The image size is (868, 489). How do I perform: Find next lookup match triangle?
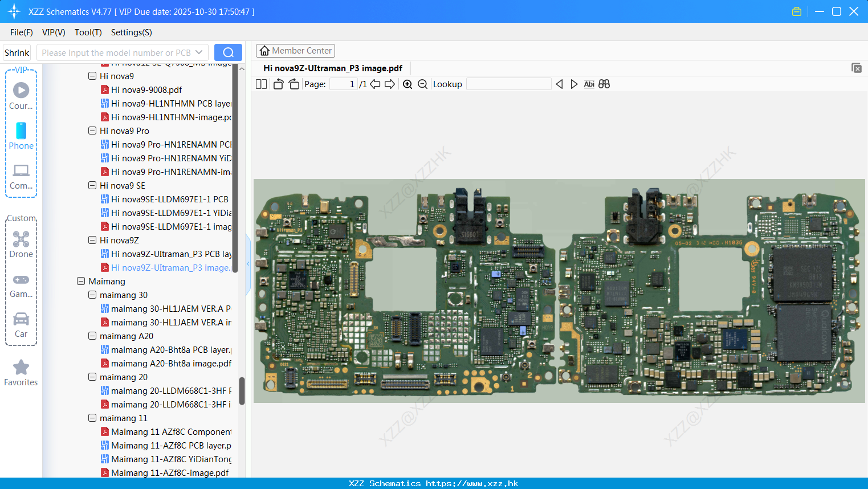click(x=574, y=84)
